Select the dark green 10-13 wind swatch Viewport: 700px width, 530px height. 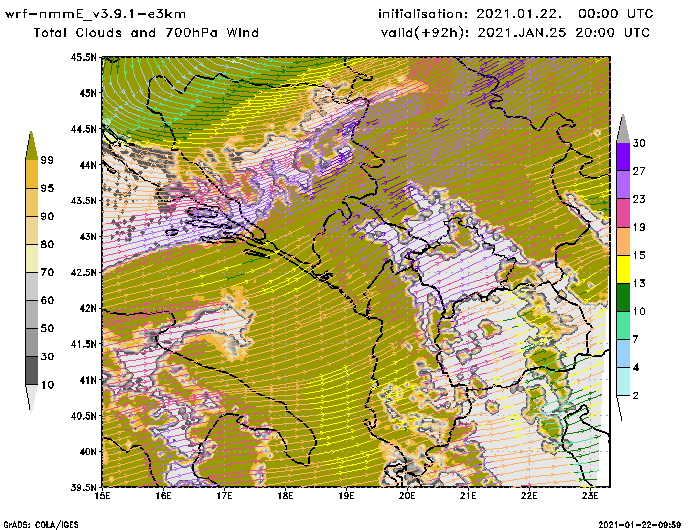pyautogui.click(x=623, y=297)
